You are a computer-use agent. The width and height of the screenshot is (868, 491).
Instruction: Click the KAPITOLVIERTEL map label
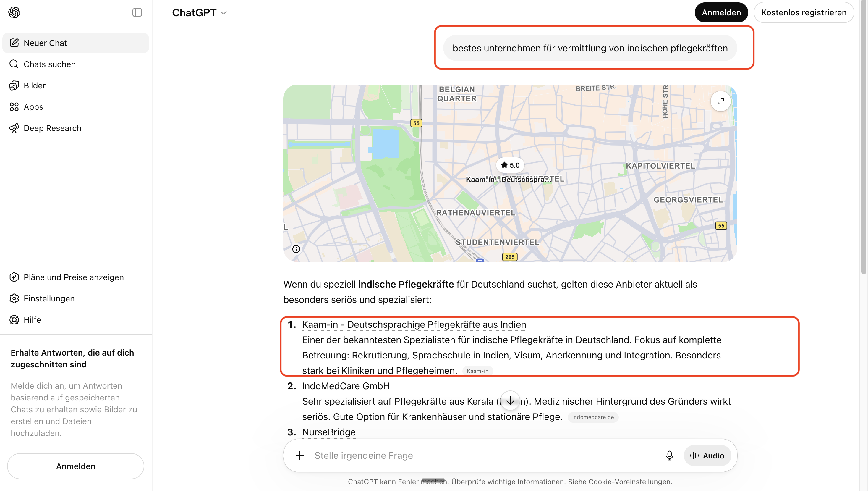click(x=660, y=166)
